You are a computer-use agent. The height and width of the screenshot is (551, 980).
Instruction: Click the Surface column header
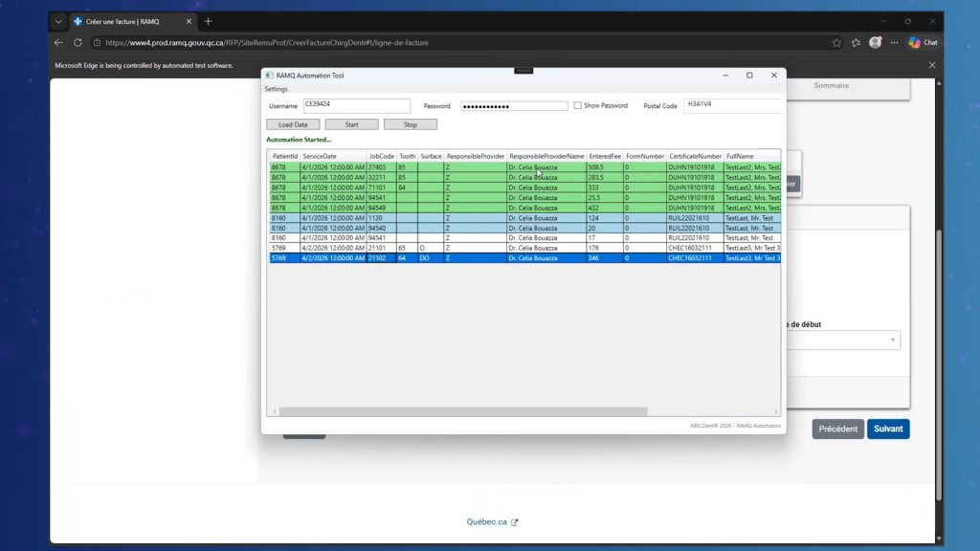431,156
